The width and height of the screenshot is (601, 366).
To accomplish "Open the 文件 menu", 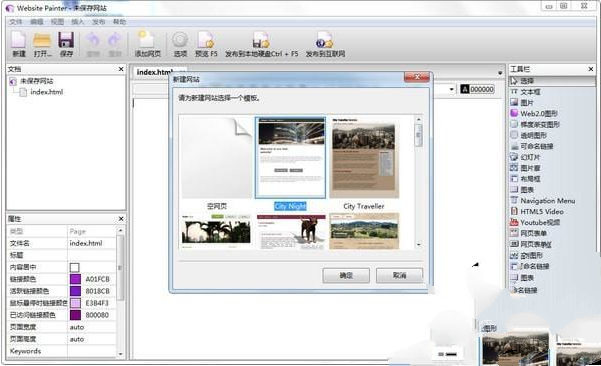I will (16, 22).
